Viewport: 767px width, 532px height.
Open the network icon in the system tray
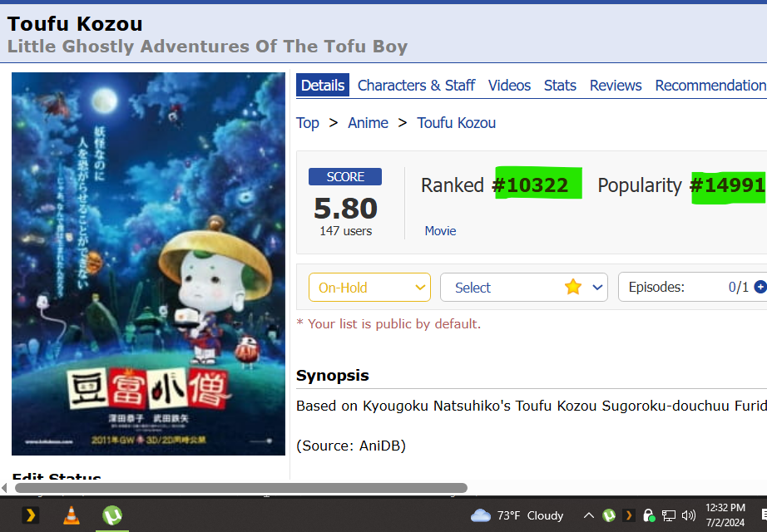668,515
